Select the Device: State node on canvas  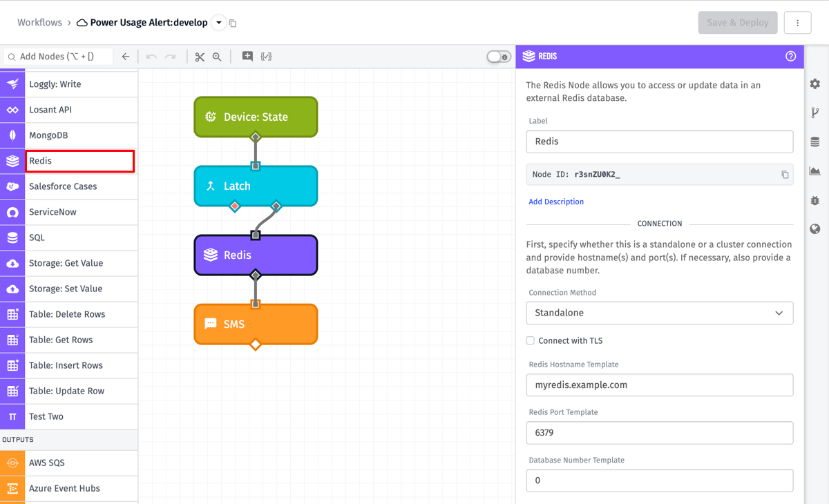click(256, 117)
